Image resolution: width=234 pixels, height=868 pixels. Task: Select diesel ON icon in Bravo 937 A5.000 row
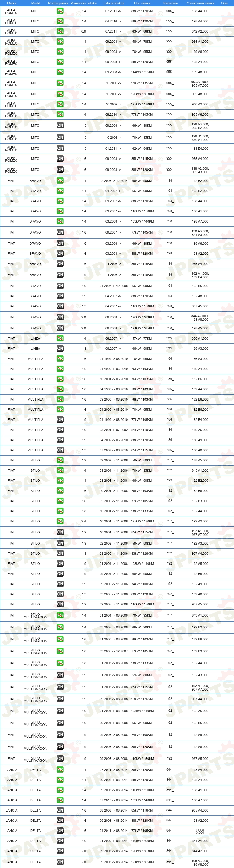[x=60, y=306]
